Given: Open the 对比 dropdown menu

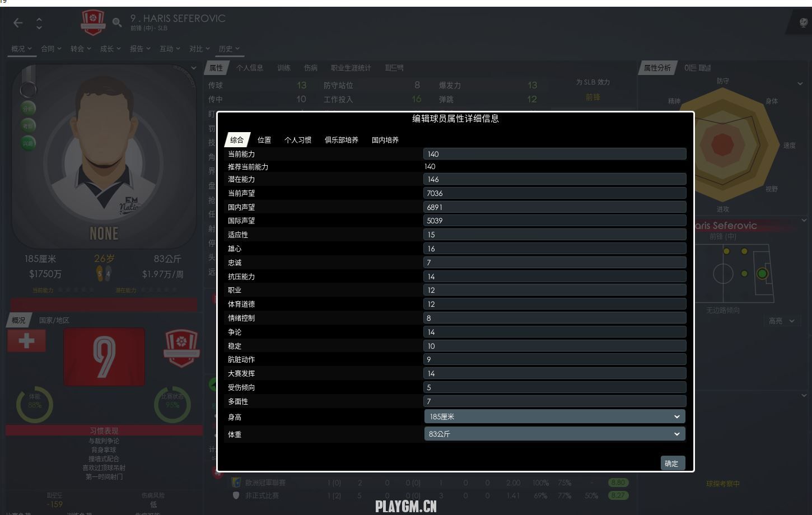Looking at the screenshot, I should coord(199,49).
